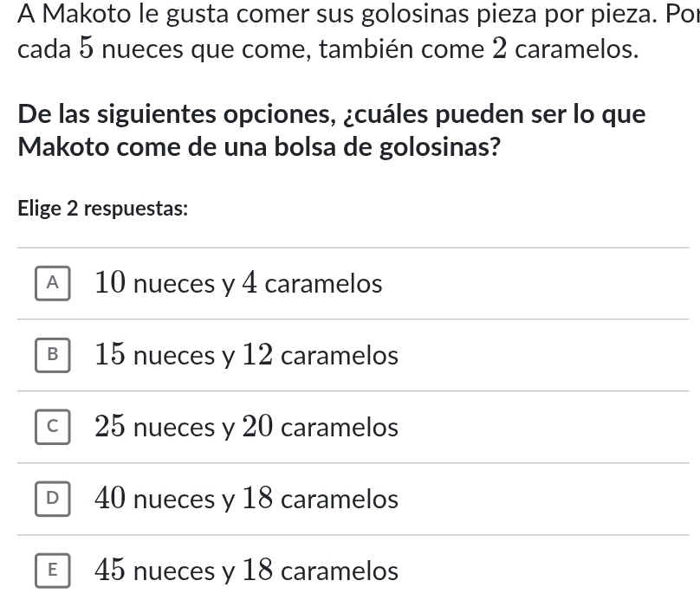The image size is (700, 600).
Task: Pick the '45 nueces y 18 caramelos' answer text
Action: [x=246, y=571]
